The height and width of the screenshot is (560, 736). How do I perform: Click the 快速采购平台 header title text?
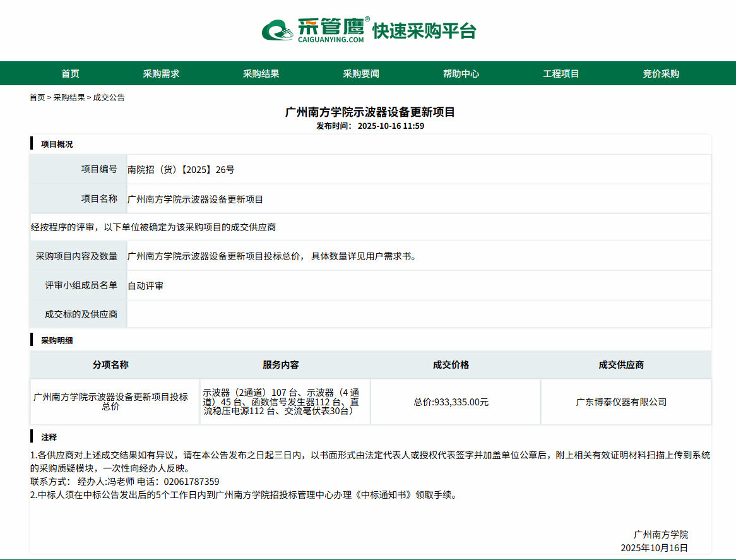tap(424, 31)
